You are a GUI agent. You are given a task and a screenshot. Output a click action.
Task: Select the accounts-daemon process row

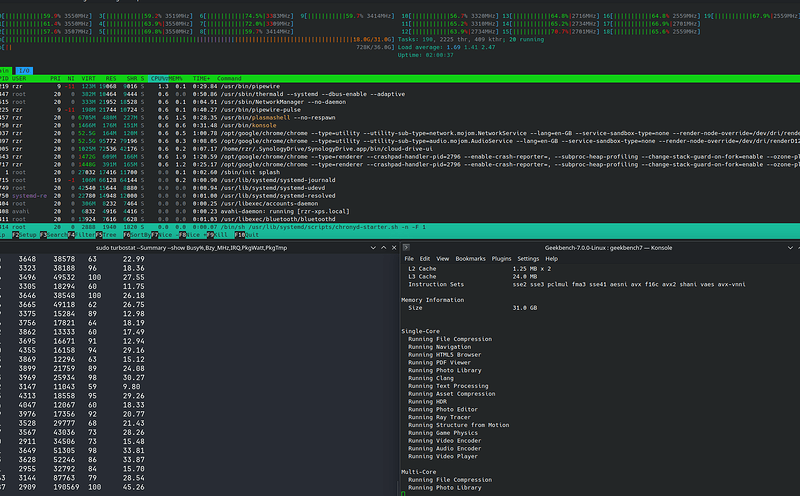point(400,203)
